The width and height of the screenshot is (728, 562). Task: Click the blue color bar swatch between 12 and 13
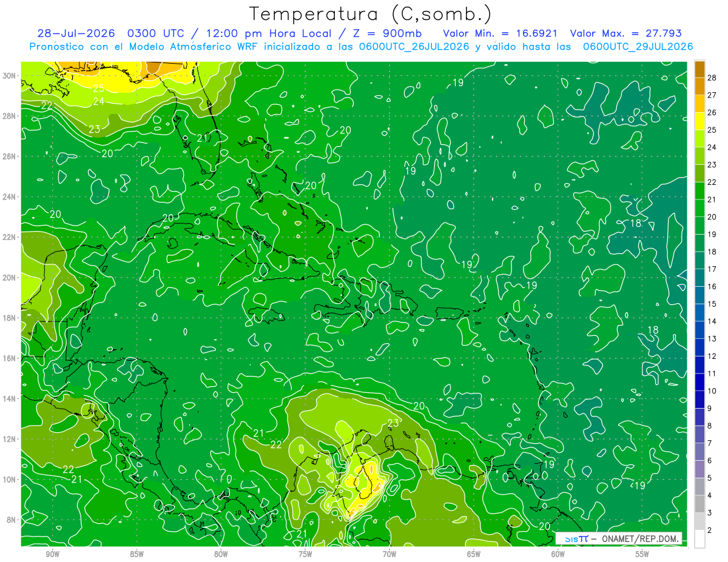[x=699, y=347]
